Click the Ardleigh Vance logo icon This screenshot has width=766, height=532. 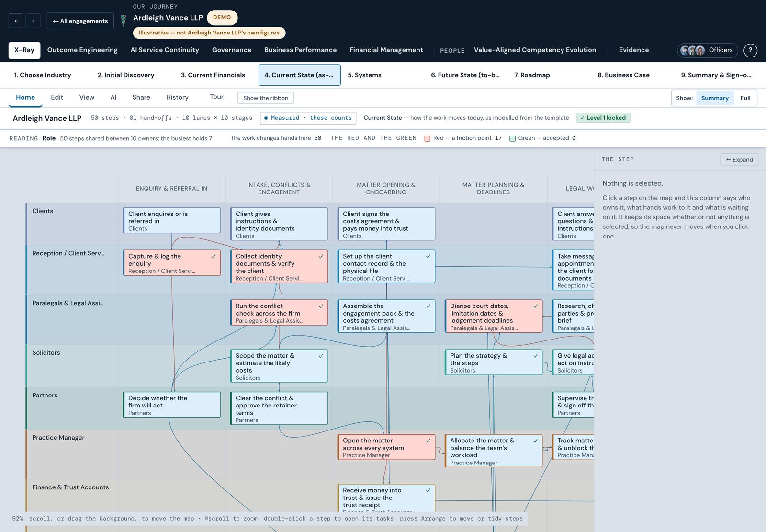coord(123,21)
